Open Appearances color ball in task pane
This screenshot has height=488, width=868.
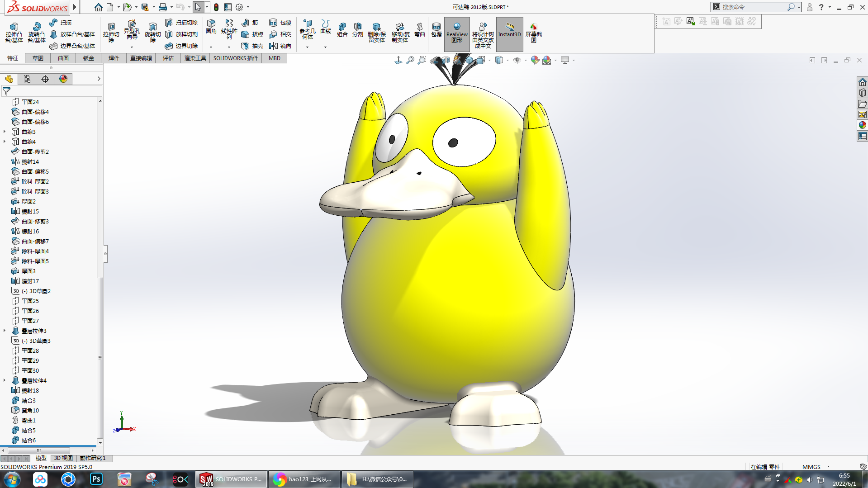(862, 125)
